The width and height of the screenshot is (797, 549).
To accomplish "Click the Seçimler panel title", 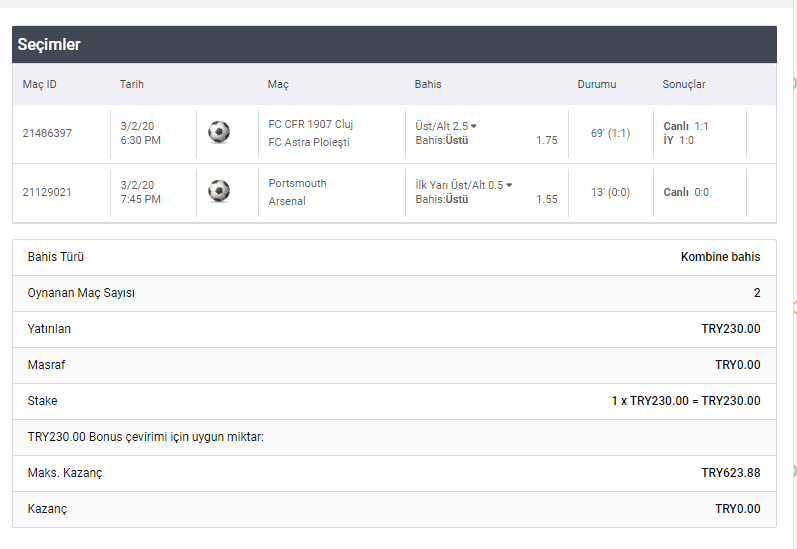I will click(x=49, y=45).
